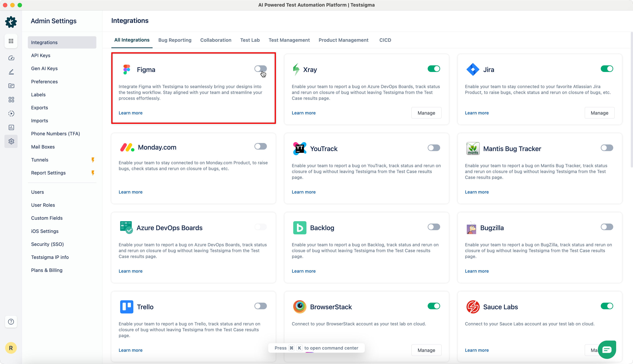Click the settings gear icon in sidebar

coord(11,141)
